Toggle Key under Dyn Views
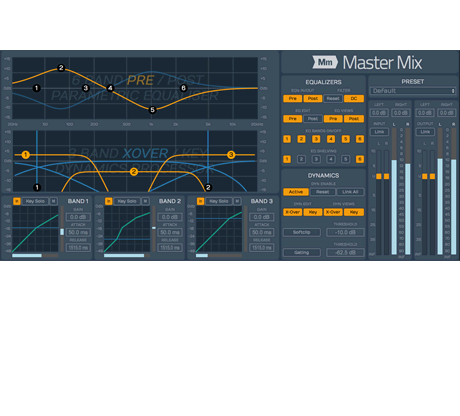Image resolution: width=460 pixels, height=416 pixels. [x=354, y=212]
